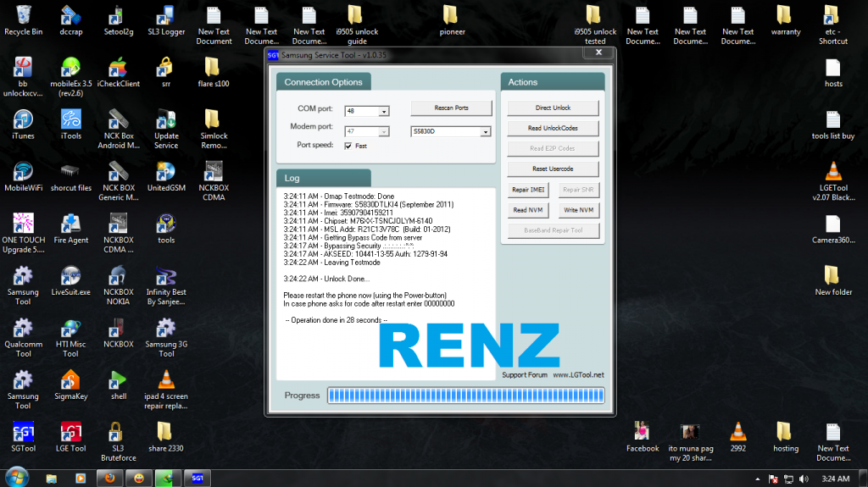
Task: Launch NCK Box Android shortcut
Action: [119, 130]
